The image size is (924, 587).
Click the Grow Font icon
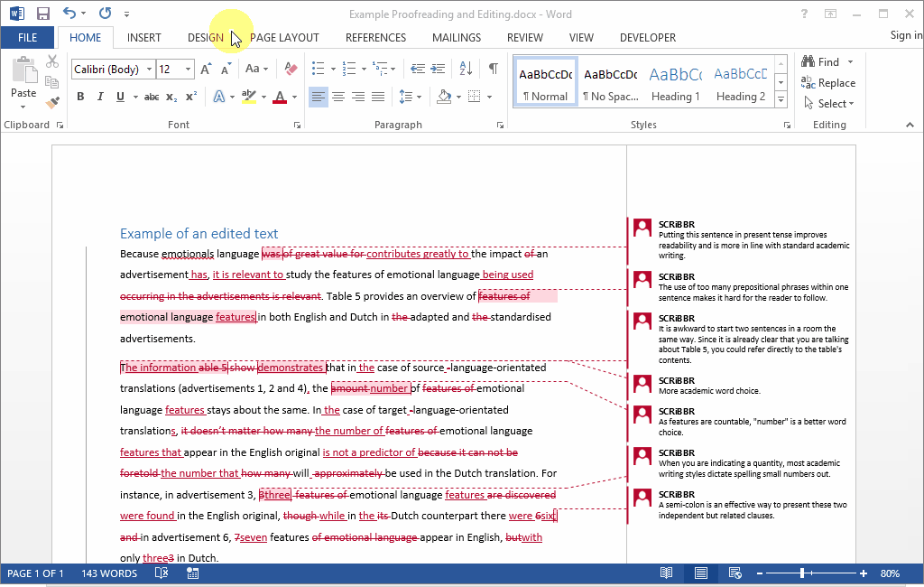(x=206, y=69)
